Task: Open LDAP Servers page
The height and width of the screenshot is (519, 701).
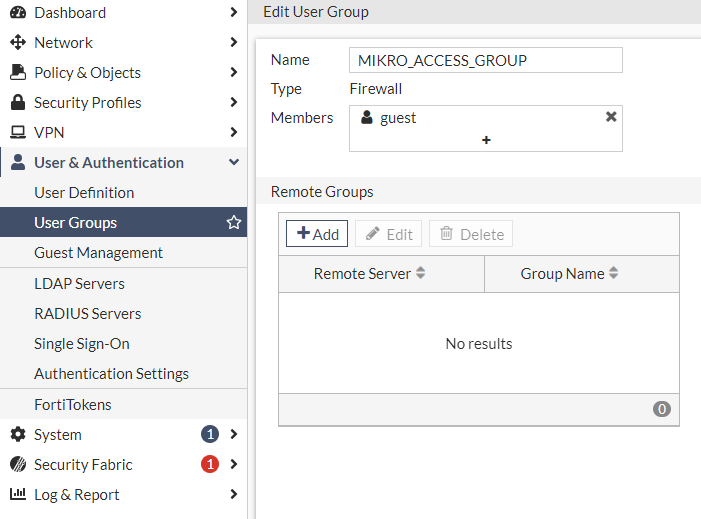Action: click(x=79, y=284)
